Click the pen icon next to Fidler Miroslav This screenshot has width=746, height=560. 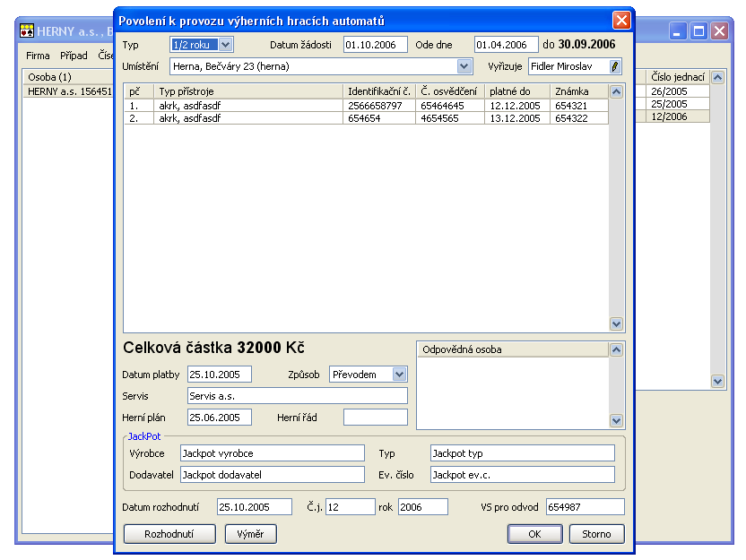tap(614, 66)
